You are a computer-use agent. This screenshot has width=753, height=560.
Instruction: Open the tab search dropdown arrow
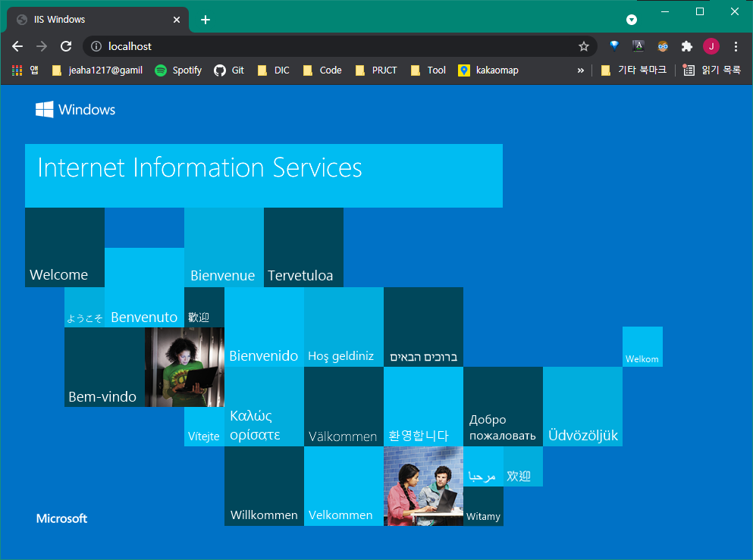(632, 20)
